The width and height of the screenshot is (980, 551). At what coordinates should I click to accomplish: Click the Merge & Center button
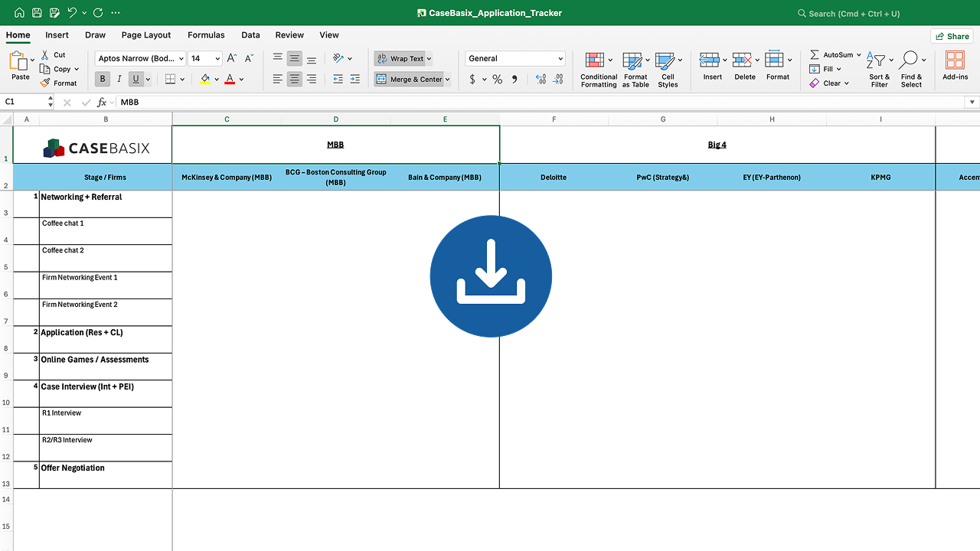click(x=409, y=79)
